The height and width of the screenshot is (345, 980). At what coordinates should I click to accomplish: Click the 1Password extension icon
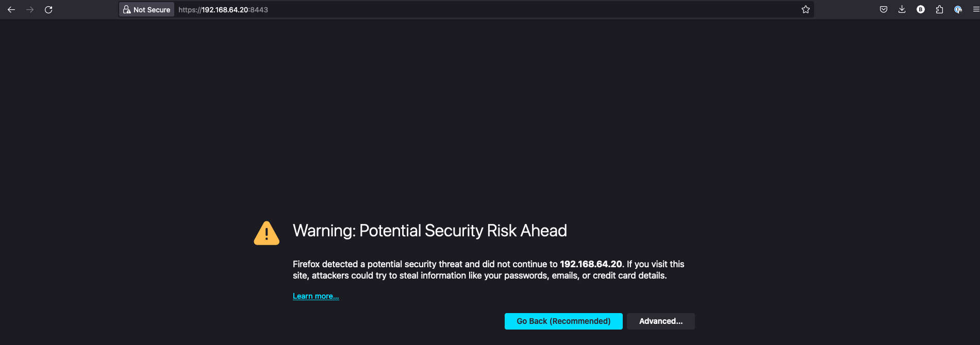[x=958, y=10]
